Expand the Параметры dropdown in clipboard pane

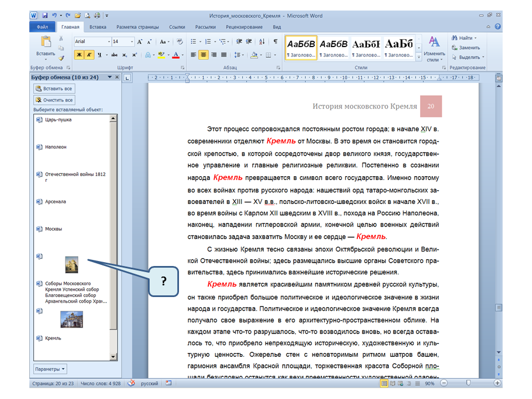point(50,369)
